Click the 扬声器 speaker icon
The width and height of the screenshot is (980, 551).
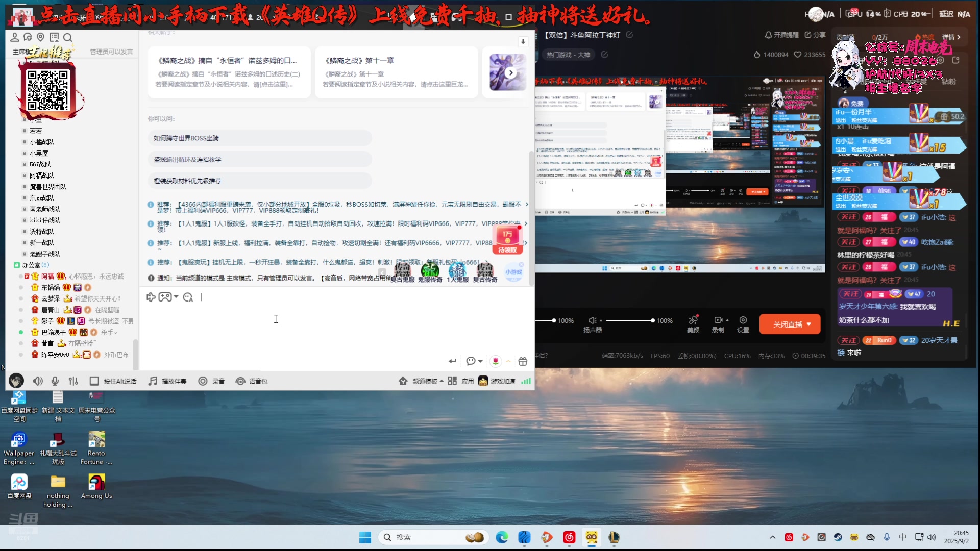click(x=592, y=320)
